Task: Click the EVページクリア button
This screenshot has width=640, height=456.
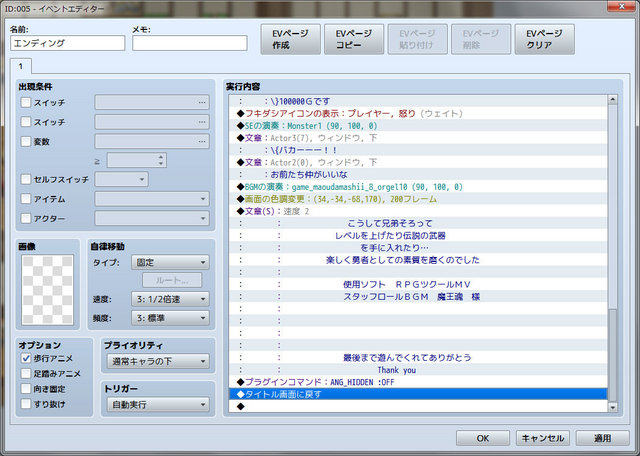Action: point(544,39)
